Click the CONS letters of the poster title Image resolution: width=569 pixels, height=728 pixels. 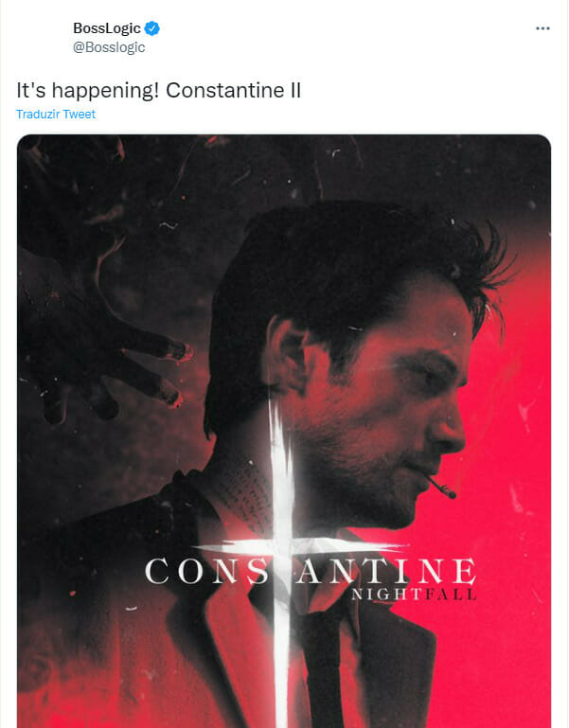[x=201, y=571]
